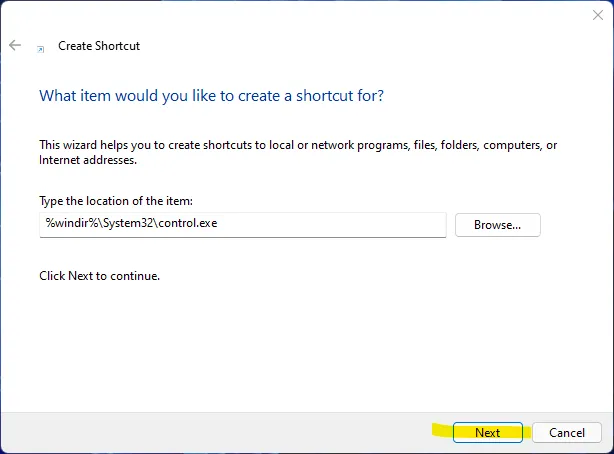Select the 'Create Shortcut' title text
Screen dimensions: 614x454
pyautogui.click(x=99, y=46)
